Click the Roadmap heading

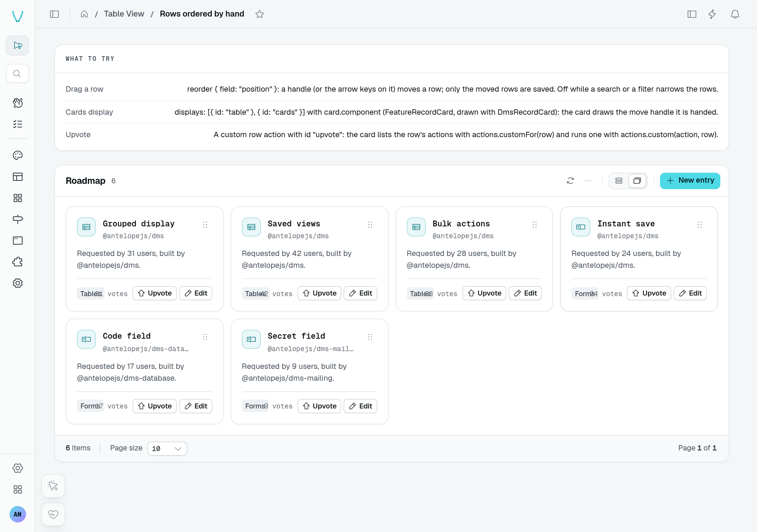[85, 181]
